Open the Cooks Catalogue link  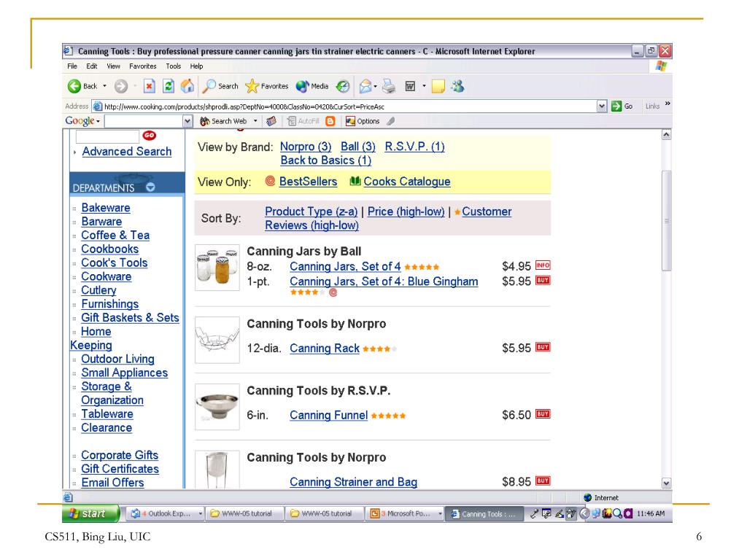(407, 182)
